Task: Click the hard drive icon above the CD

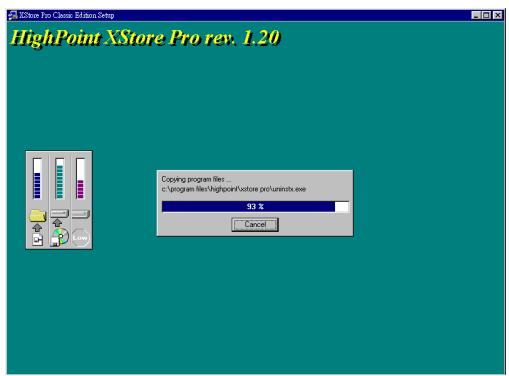Action: pyautogui.click(x=59, y=213)
